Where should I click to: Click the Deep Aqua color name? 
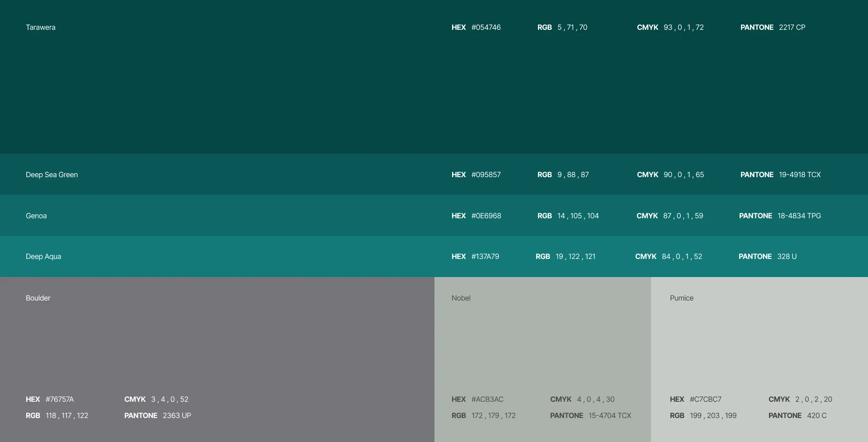[43, 256]
